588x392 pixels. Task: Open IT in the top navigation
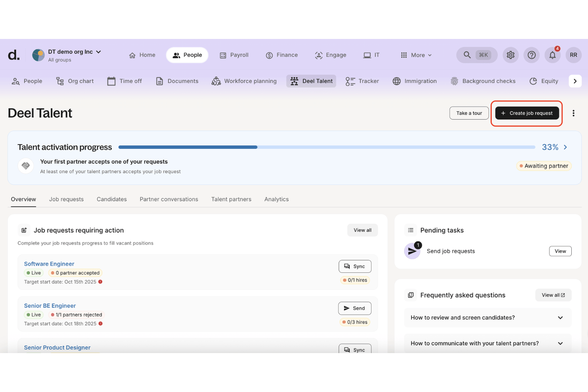click(371, 55)
